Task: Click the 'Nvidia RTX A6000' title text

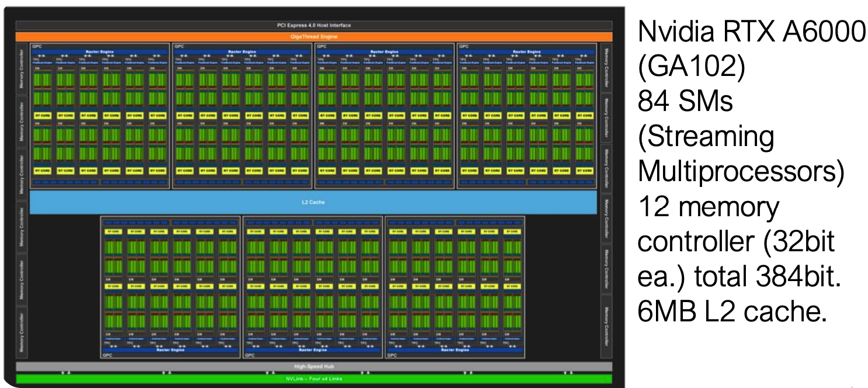Action: [751, 33]
